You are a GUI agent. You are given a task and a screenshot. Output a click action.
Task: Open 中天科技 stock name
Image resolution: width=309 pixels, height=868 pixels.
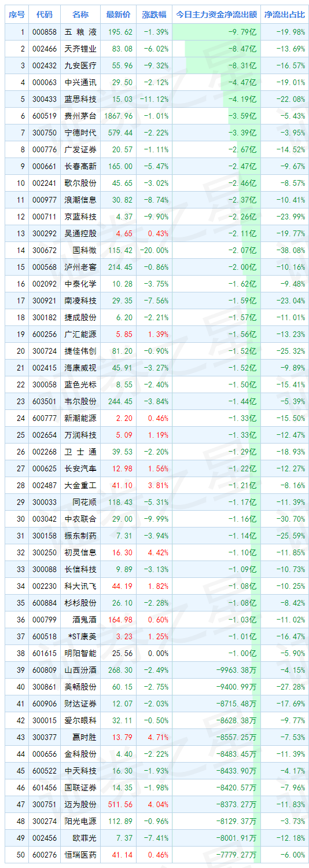[x=81, y=770]
